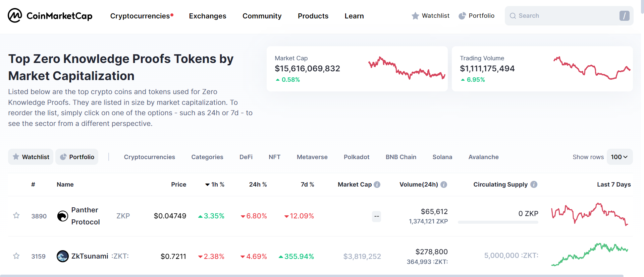The height and width of the screenshot is (277, 644).
Task: Switch to the Solana tab
Action: 442,157
